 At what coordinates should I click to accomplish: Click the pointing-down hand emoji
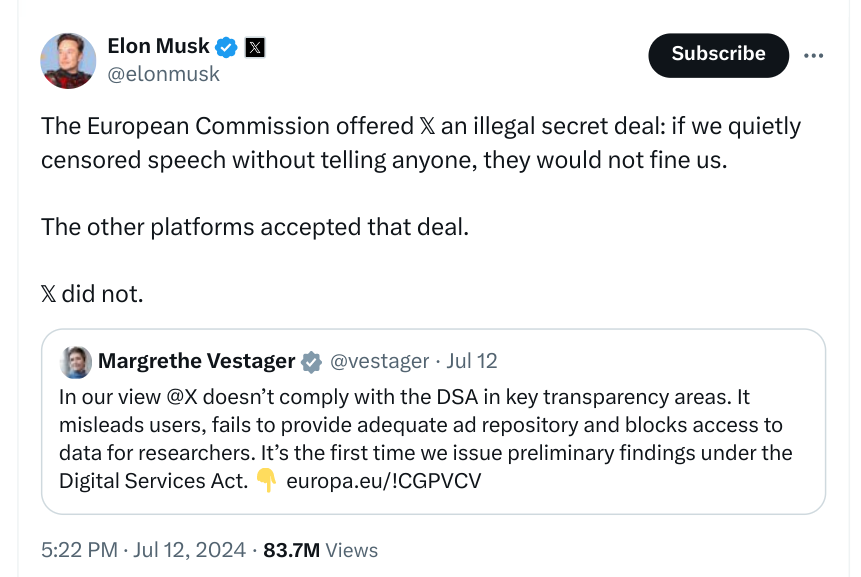click(266, 481)
